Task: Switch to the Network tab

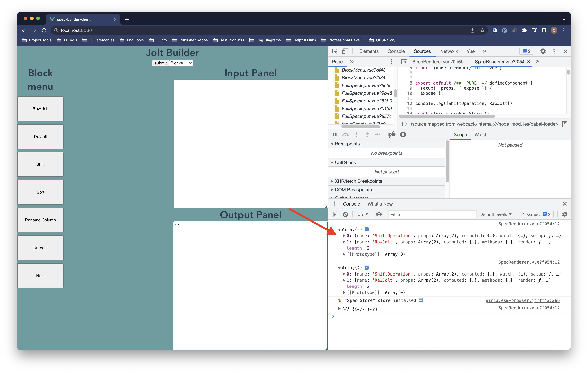Action: click(449, 51)
